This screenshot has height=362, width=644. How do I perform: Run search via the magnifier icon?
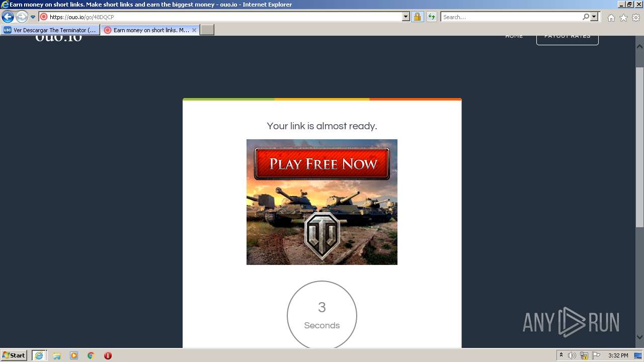(x=586, y=17)
